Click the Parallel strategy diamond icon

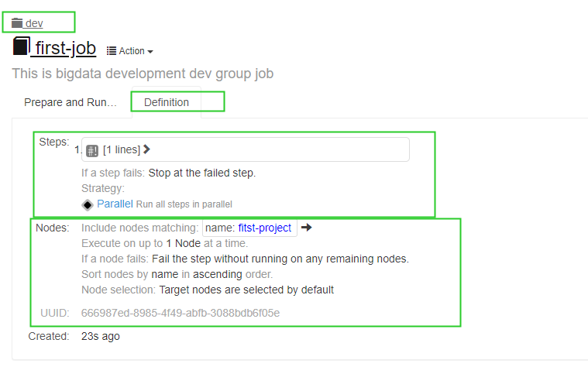(88, 204)
